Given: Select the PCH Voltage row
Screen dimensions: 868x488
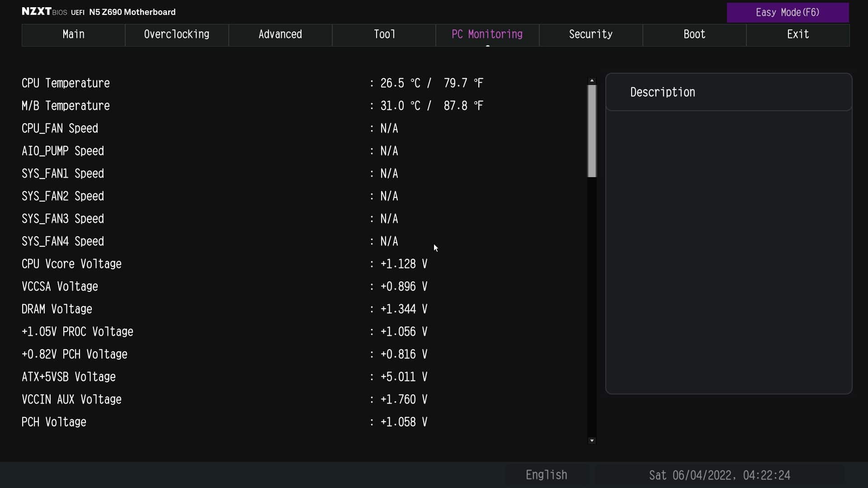Looking at the screenshot, I should 303,422.
